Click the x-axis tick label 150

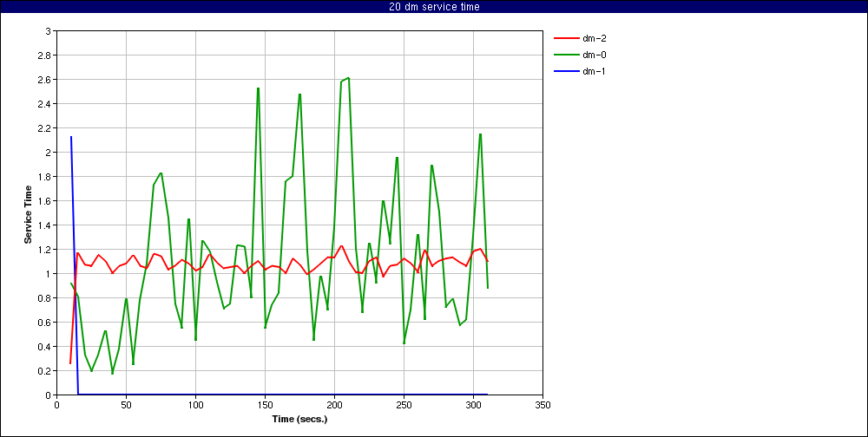[x=265, y=405]
